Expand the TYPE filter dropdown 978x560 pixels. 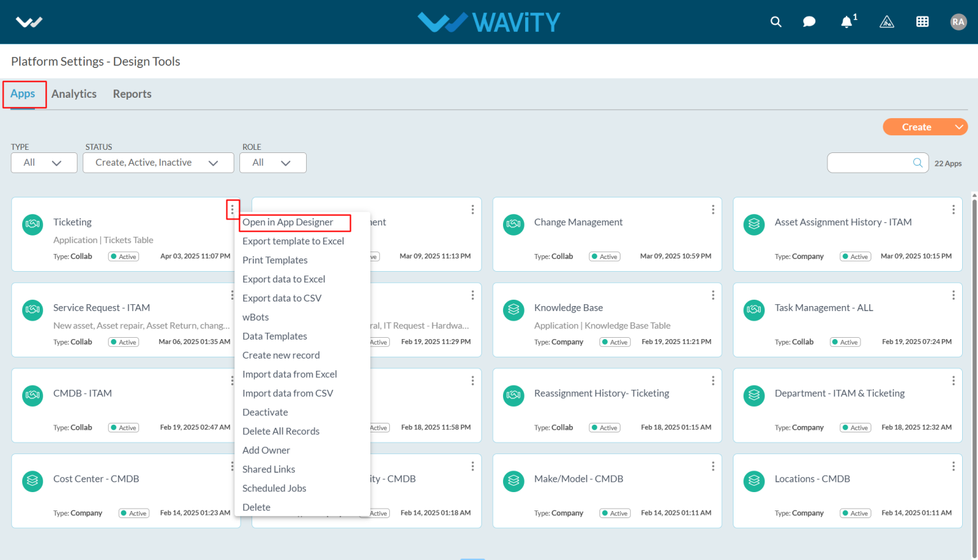(x=44, y=163)
